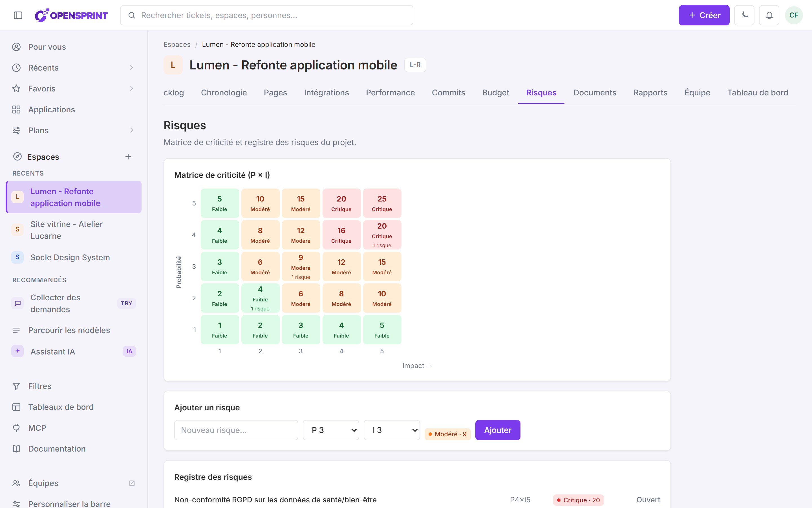Click the L project avatar
The image size is (812, 508).
pos(173,65)
